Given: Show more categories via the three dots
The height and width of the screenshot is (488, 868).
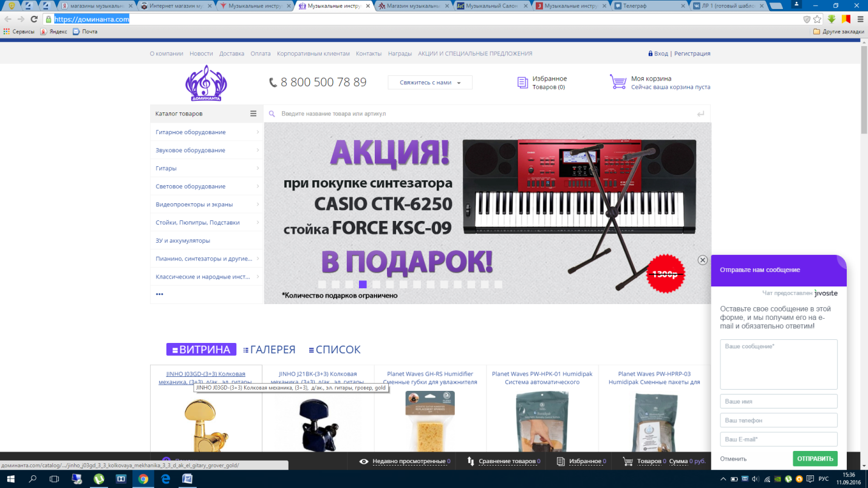Looking at the screenshot, I should [x=160, y=294].
